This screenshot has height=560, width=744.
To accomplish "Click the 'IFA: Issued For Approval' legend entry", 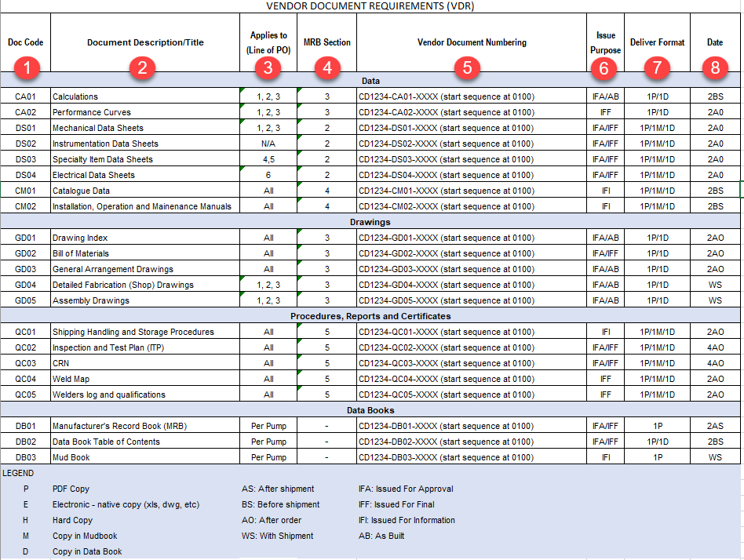I will [406, 489].
